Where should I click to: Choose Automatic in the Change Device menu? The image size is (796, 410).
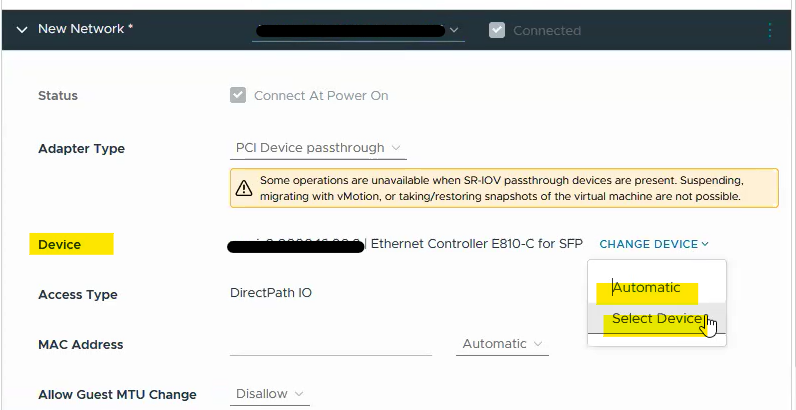coord(646,288)
